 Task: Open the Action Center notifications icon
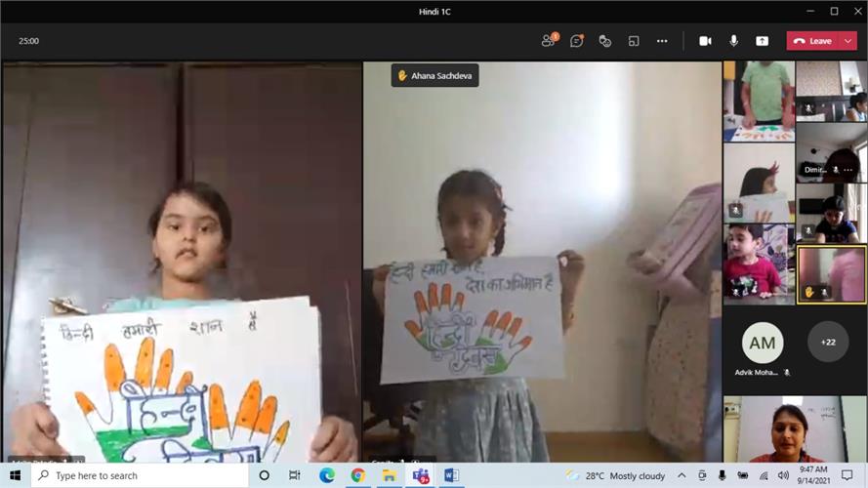847,476
